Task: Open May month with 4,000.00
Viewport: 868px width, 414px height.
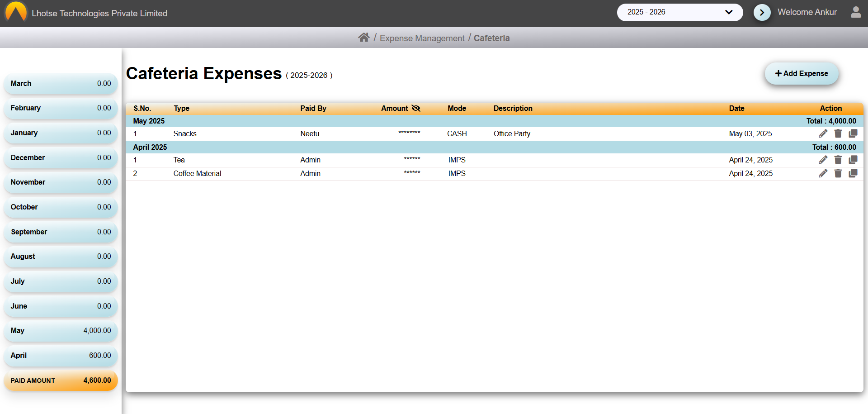Action: coord(61,331)
